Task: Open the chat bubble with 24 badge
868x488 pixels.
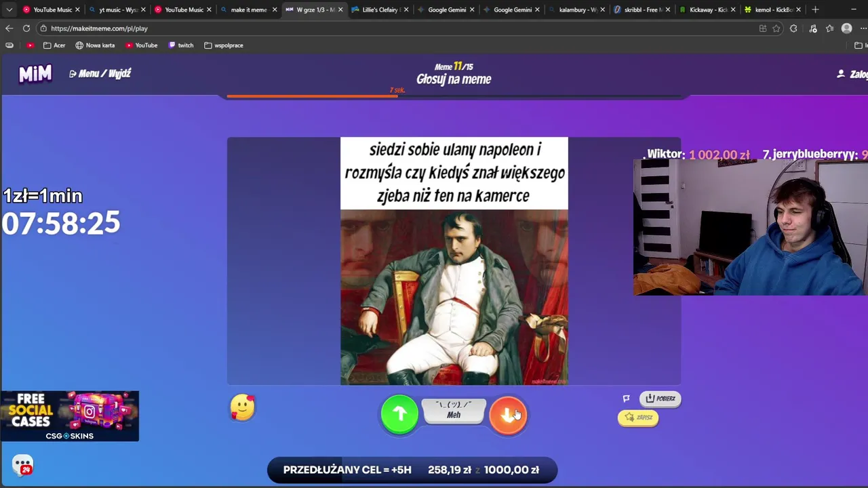Action: tap(22, 465)
